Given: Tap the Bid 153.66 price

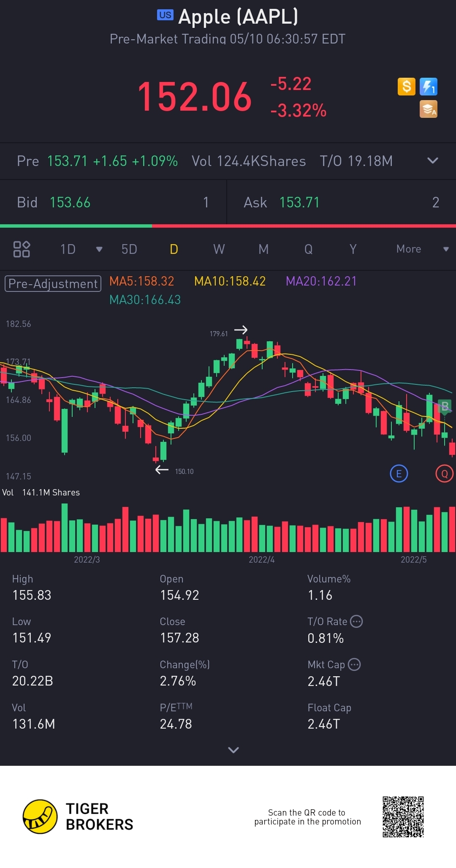Looking at the screenshot, I should [x=70, y=203].
